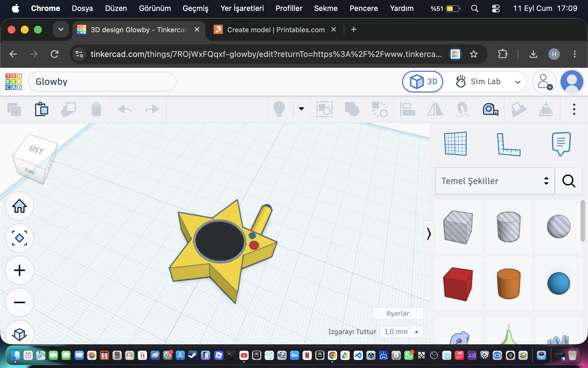Pick the blue solid sphere shape
588x368 pixels.
click(x=558, y=283)
